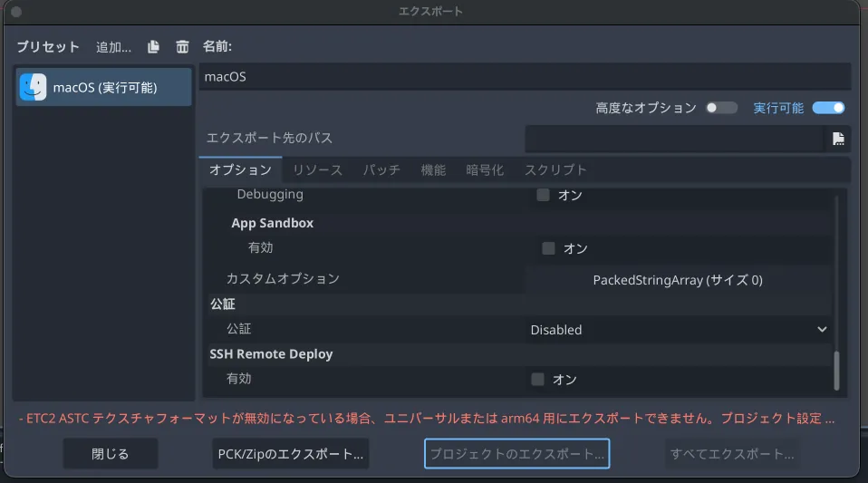Delete preset with the trash icon

[x=182, y=47]
